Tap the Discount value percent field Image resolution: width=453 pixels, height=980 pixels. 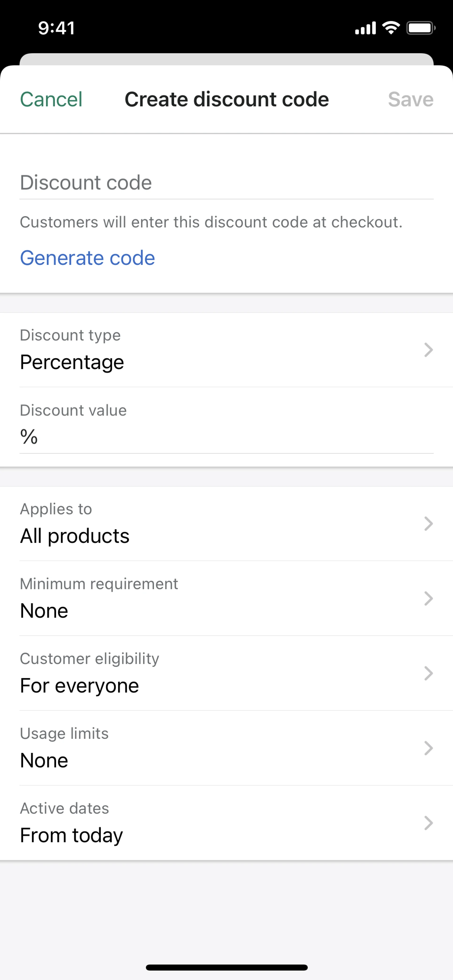click(226, 437)
